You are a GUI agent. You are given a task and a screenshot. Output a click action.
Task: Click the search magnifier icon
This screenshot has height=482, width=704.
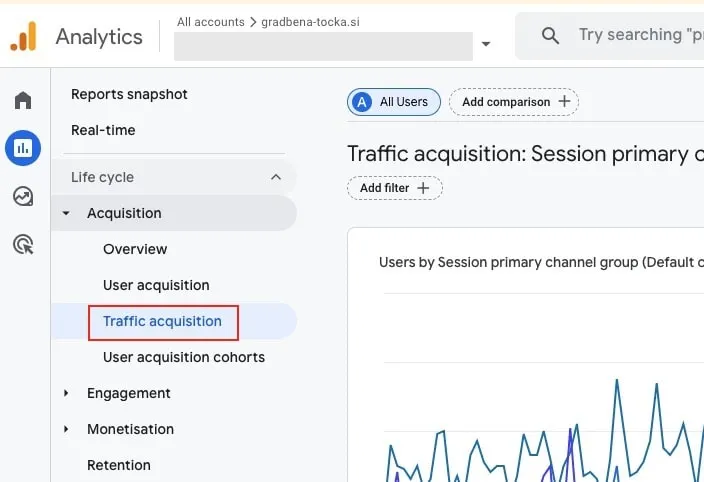[x=550, y=35]
